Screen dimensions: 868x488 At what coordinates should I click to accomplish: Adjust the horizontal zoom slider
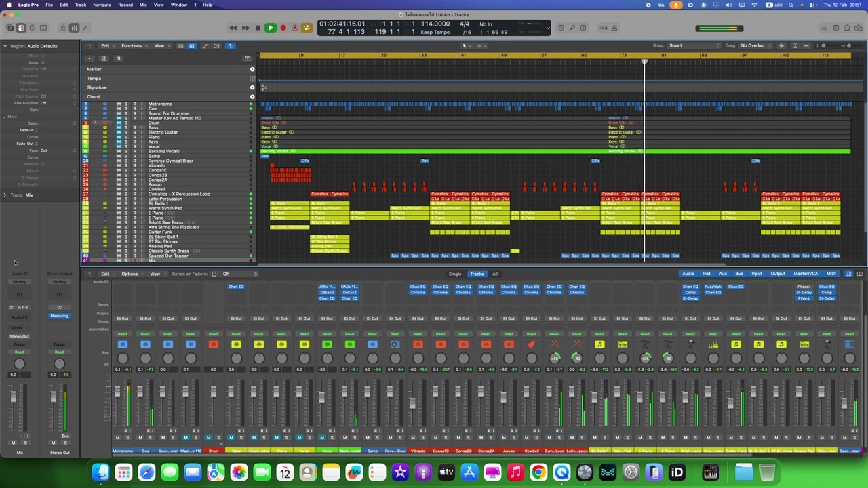coord(848,46)
